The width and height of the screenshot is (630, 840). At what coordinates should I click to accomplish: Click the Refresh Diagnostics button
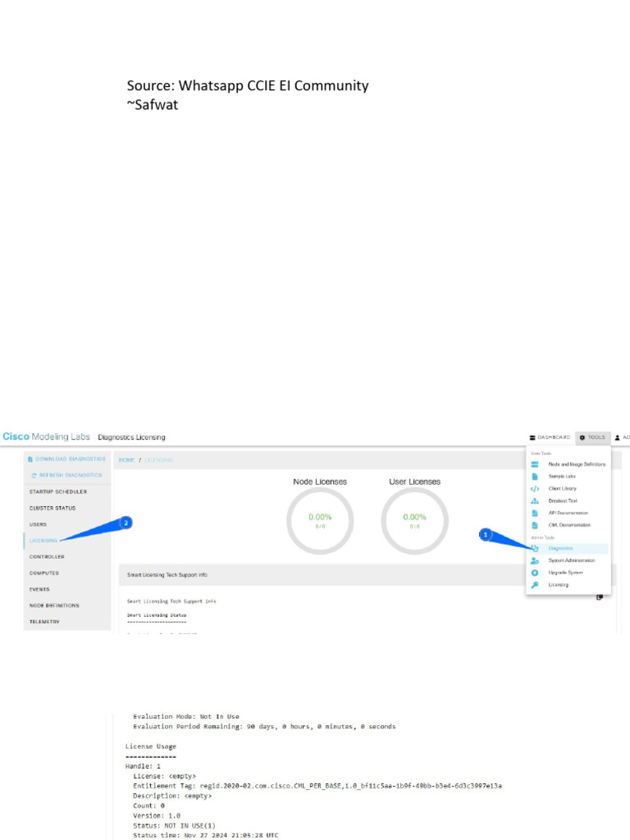[67, 475]
